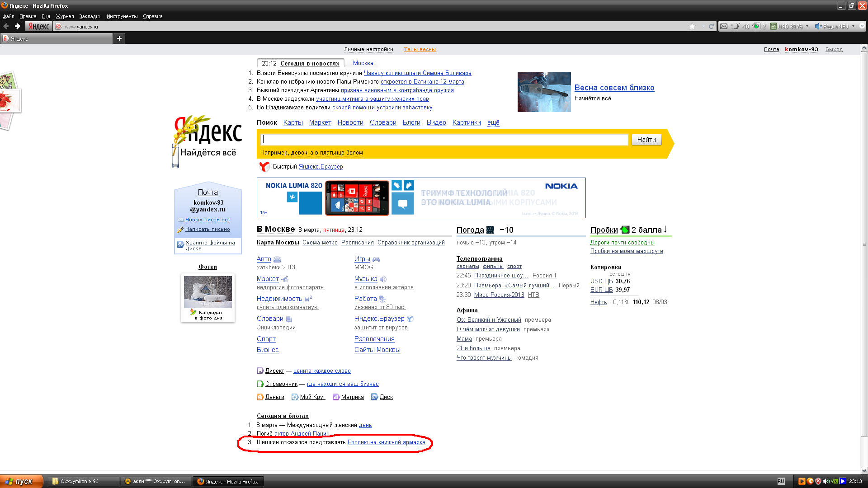Click the green Пробки traffic light icon

click(625, 230)
